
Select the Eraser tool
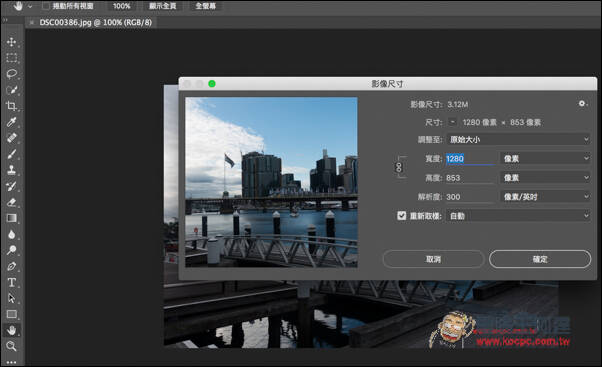pyautogui.click(x=12, y=202)
